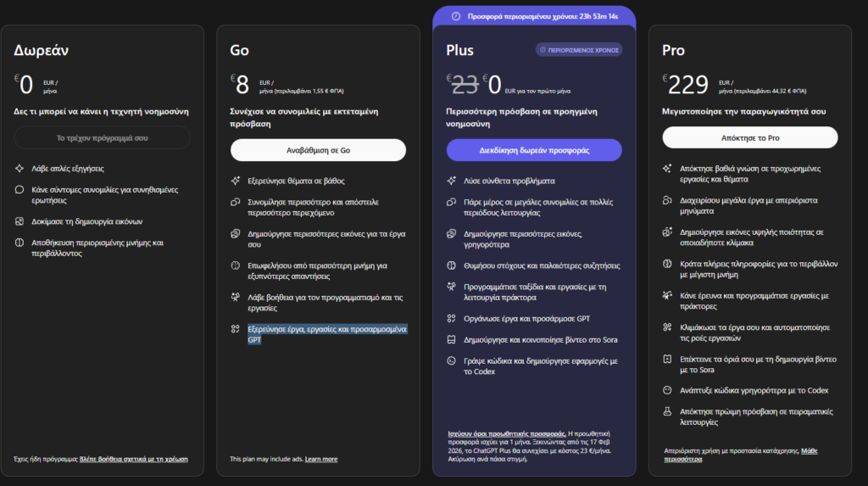Image resolution: width=868 pixels, height=486 pixels.
Task: Click the disabled 'Το τρέχον πρόγραμμά σου' button
Action: [102, 137]
